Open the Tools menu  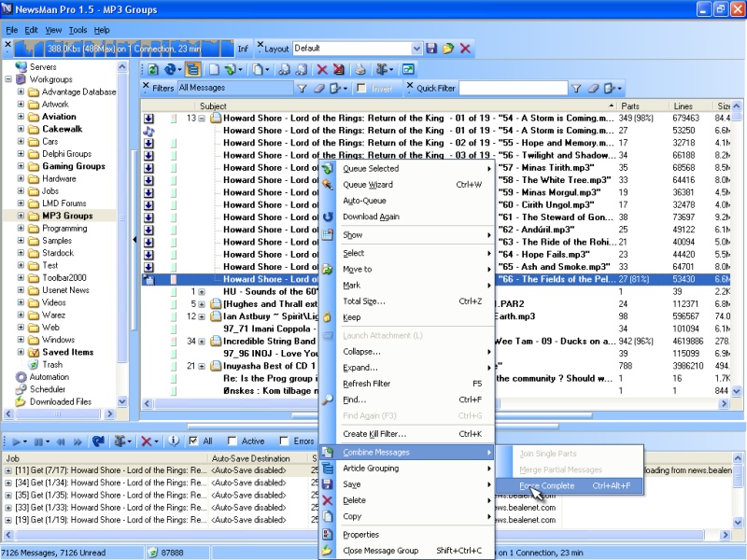78,30
